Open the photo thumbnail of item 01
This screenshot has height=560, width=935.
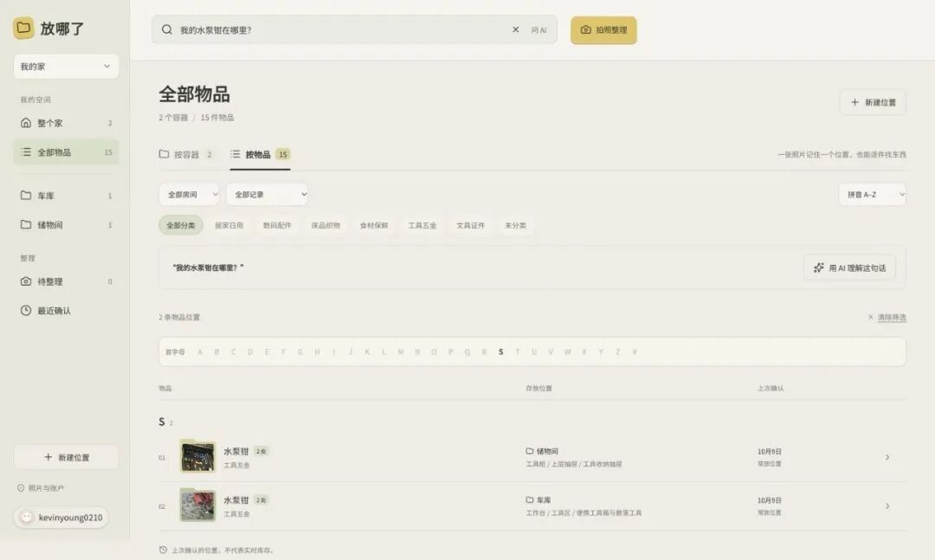[197, 457]
